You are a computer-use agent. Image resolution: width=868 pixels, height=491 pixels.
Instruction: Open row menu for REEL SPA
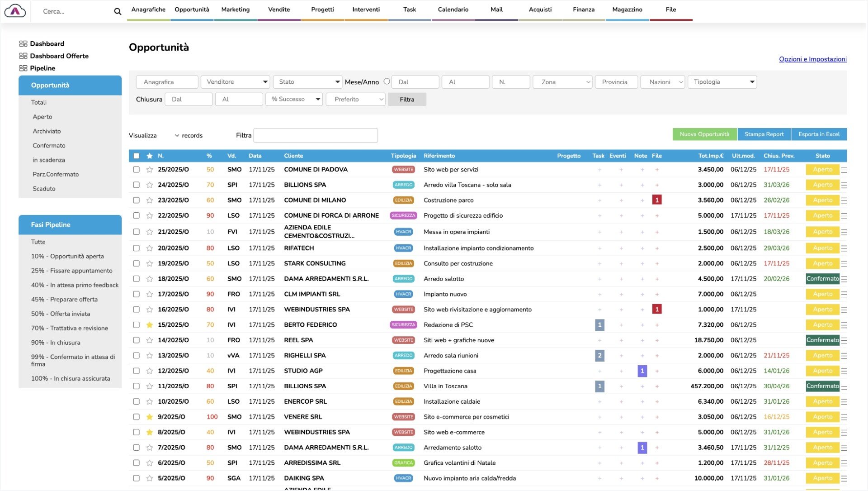click(844, 340)
